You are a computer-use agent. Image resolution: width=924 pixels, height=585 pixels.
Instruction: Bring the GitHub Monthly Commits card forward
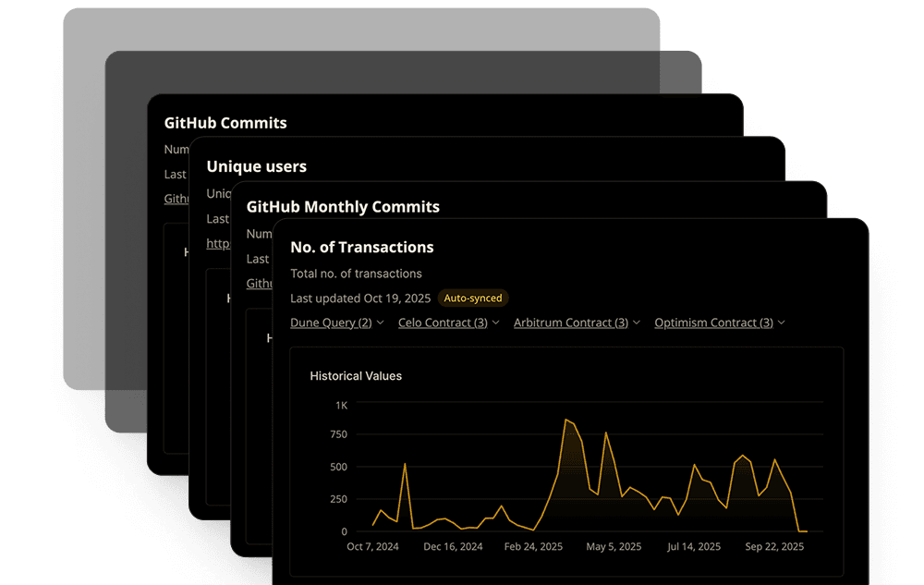343,206
